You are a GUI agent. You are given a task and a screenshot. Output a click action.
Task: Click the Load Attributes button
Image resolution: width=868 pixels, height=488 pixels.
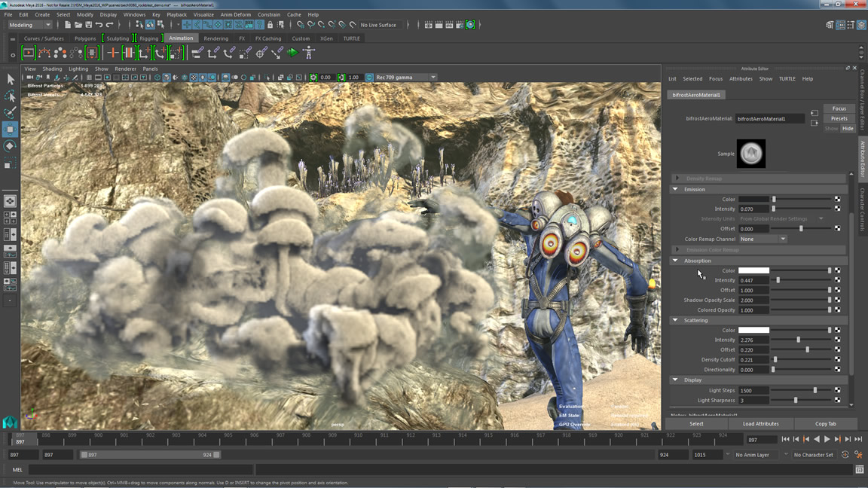pyautogui.click(x=760, y=424)
